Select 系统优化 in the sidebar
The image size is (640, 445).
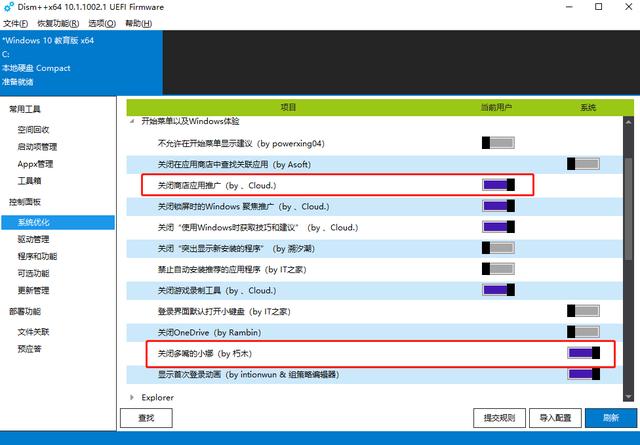point(58,222)
